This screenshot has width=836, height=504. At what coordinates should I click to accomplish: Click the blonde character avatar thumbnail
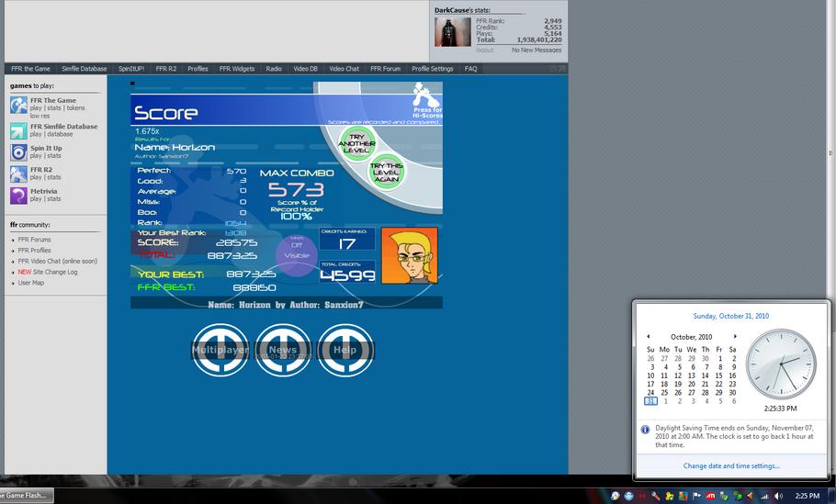(x=410, y=255)
